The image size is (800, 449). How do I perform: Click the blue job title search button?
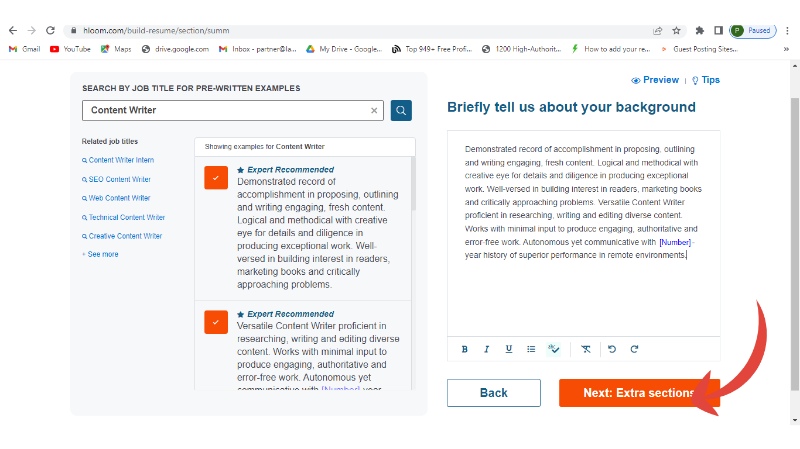401,110
